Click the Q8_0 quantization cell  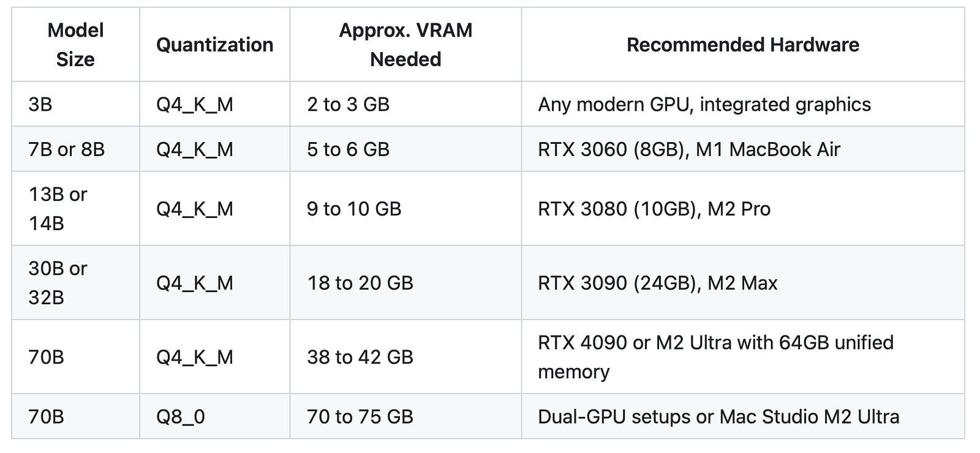click(214, 416)
